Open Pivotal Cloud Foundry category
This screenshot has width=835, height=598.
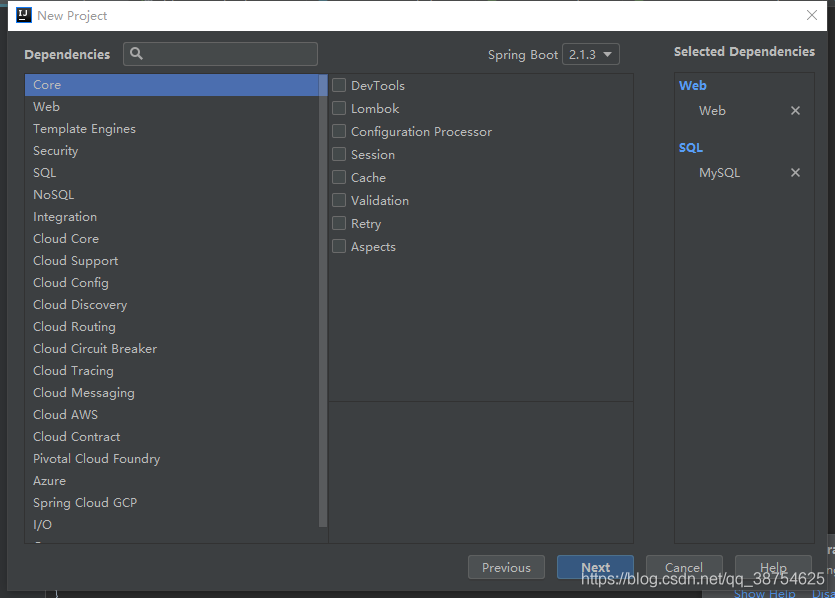point(171,459)
